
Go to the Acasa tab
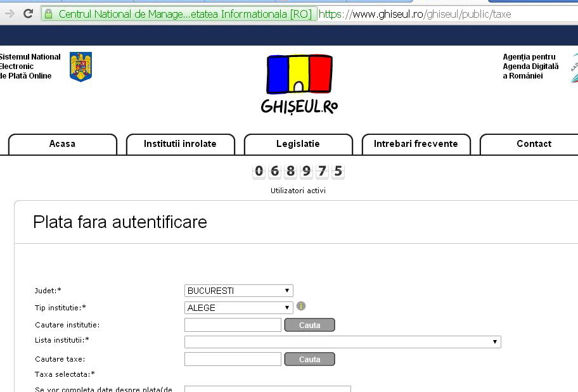point(62,144)
